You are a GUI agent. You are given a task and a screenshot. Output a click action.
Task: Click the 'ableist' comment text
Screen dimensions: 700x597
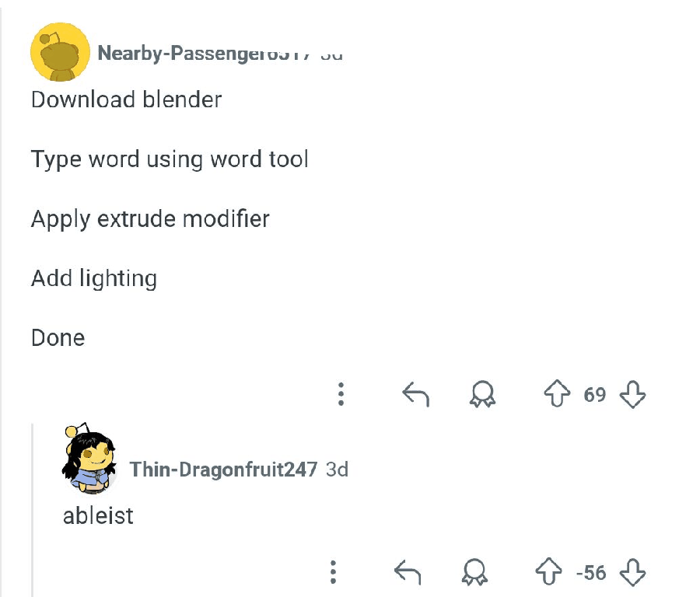pyautogui.click(x=98, y=516)
